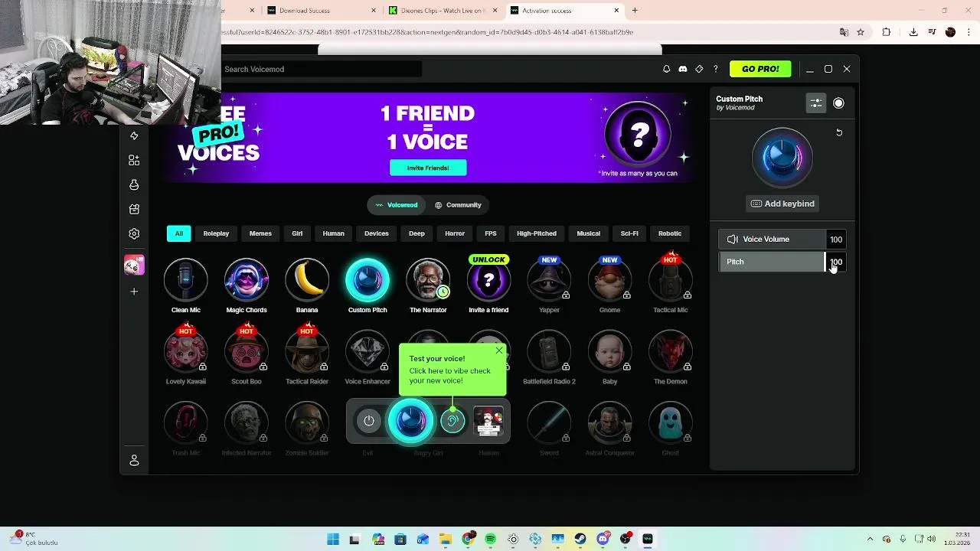Select the Tactical Mic voice

coord(671,280)
